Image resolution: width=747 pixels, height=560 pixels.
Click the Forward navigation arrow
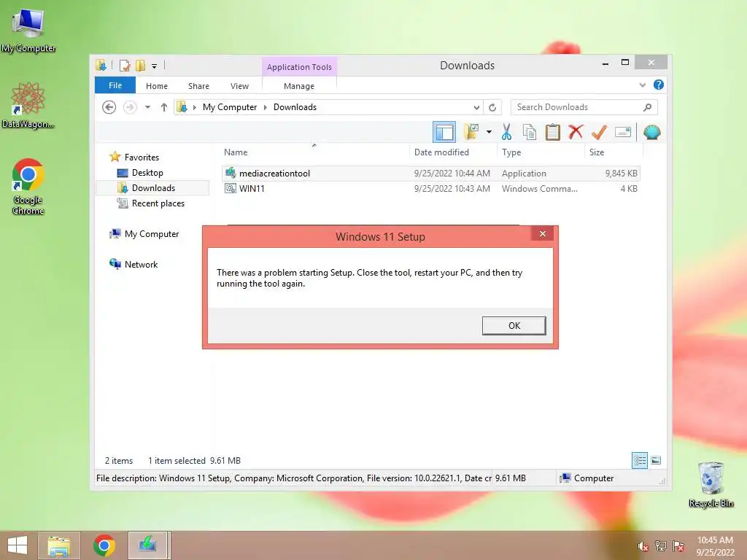click(130, 107)
